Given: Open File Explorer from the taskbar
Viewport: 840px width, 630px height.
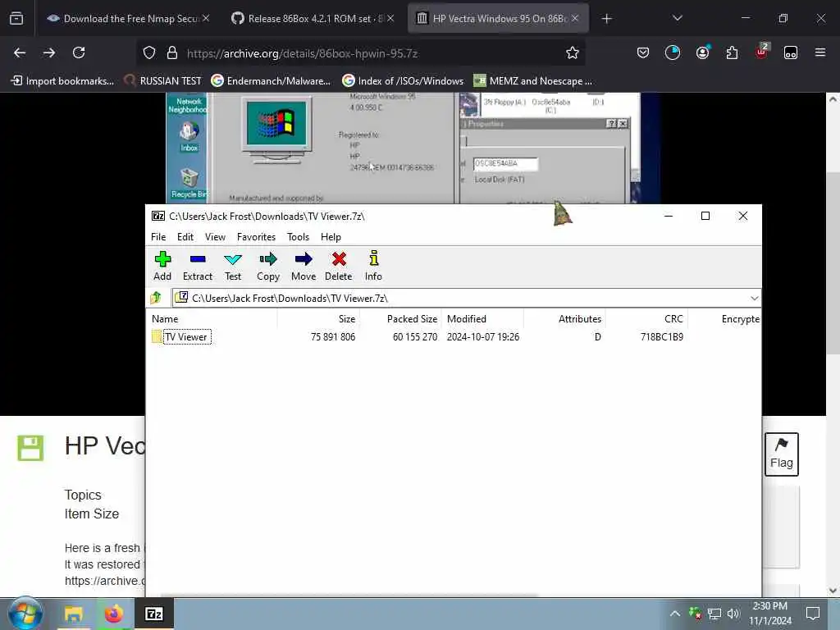Looking at the screenshot, I should coord(73,614).
